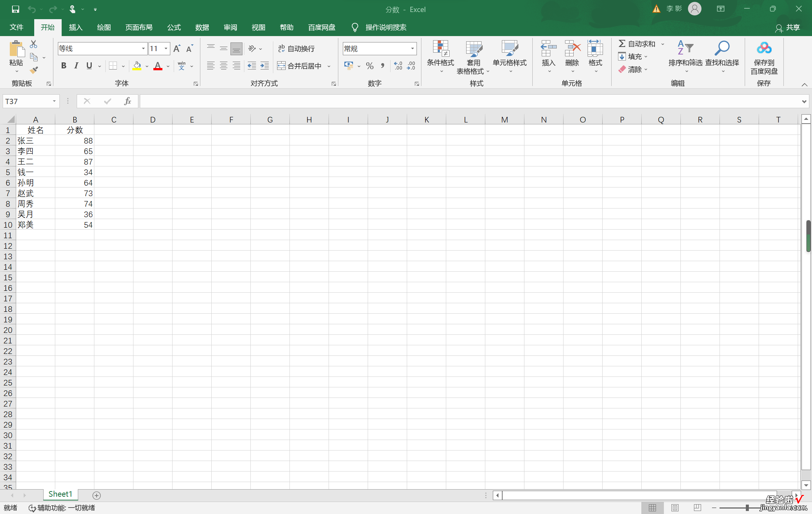
Task: Open Find and Select (查找和选择)
Action: pos(722,56)
